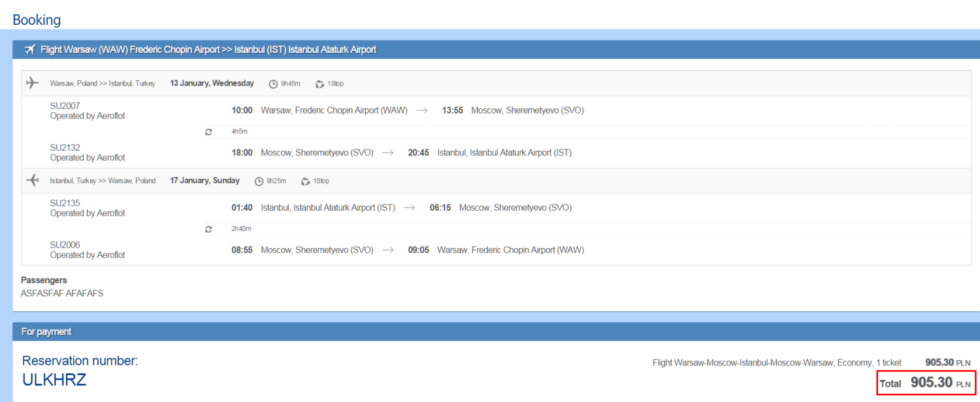
Task: Click the outbound plane icon beside Warsaw >> Istanbul
Action: pyautogui.click(x=33, y=83)
